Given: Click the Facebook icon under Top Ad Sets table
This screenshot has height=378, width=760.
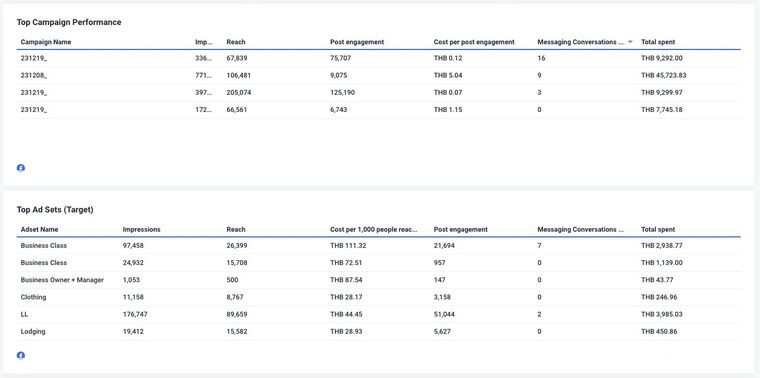Looking at the screenshot, I should 21,355.
